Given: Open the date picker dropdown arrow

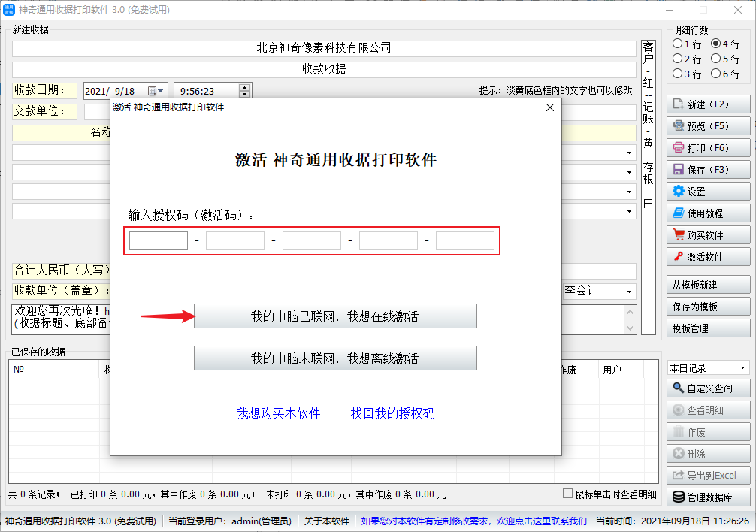Looking at the screenshot, I should tap(161, 91).
